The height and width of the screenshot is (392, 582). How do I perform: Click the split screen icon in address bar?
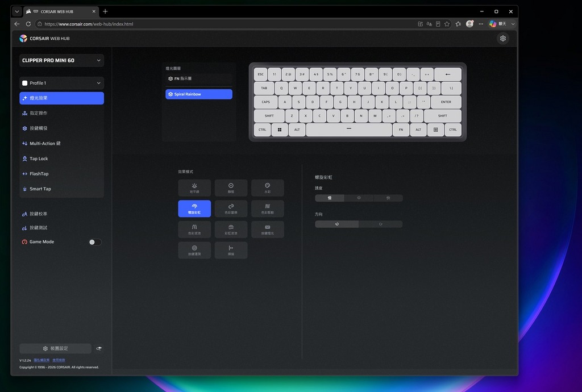pyautogui.click(x=420, y=24)
